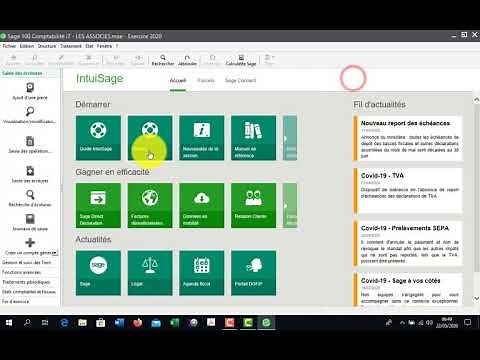Viewport: 480px width, 360px height.
Task: Open the Fichier menu
Action: pos(9,46)
